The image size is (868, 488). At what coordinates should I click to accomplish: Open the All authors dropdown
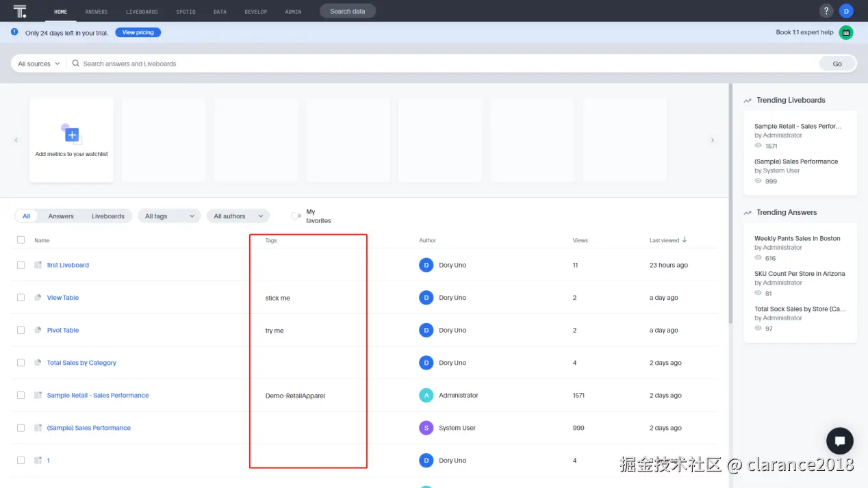click(x=238, y=216)
